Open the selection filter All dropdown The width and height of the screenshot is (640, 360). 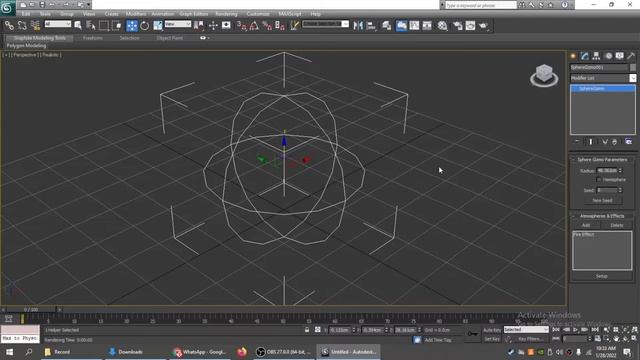click(58, 24)
